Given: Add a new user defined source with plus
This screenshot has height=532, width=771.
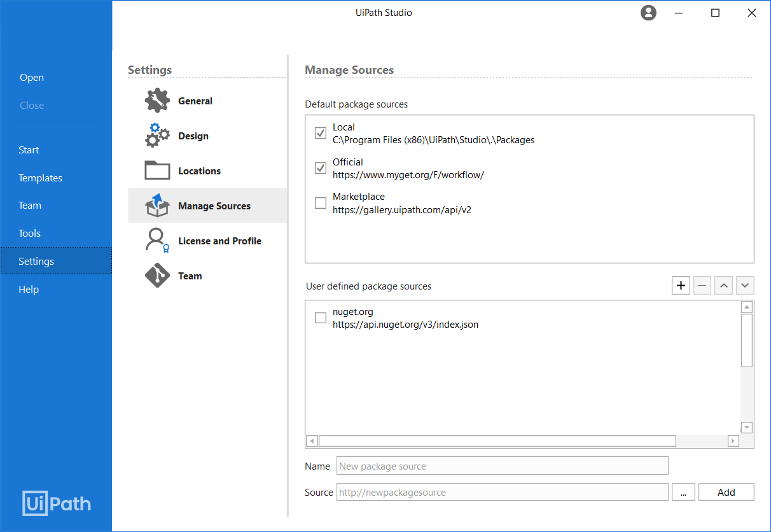Looking at the screenshot, I should coord(681,286).
